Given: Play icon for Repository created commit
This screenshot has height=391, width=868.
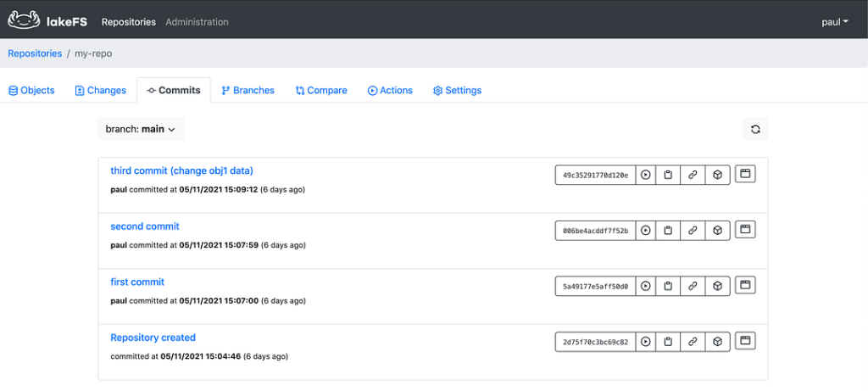Looking at the screenshot, I should (645, 342).
